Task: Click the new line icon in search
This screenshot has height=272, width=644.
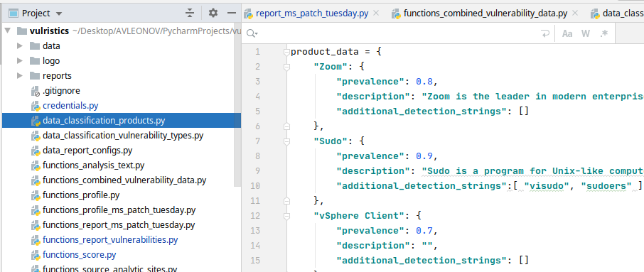Action: coord(545,33)
